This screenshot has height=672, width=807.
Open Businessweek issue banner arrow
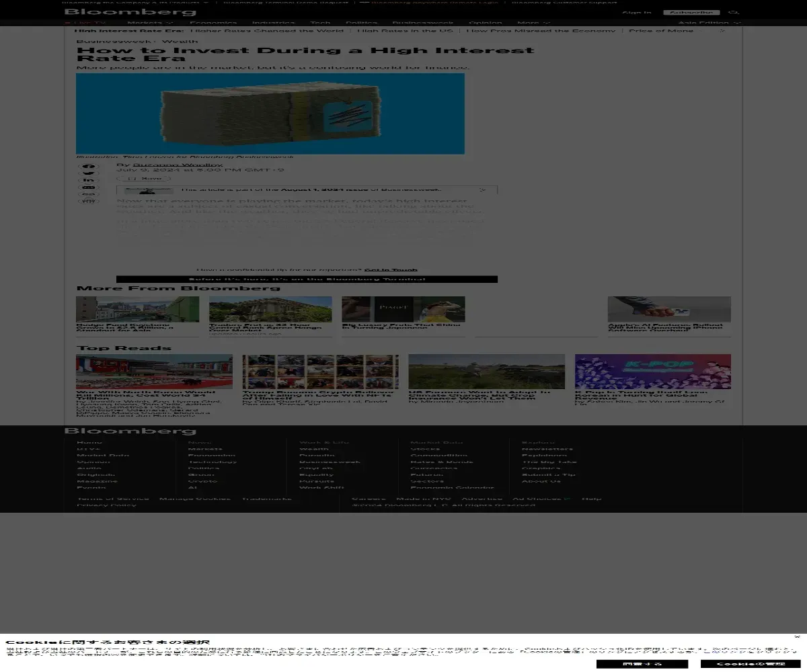482,190
